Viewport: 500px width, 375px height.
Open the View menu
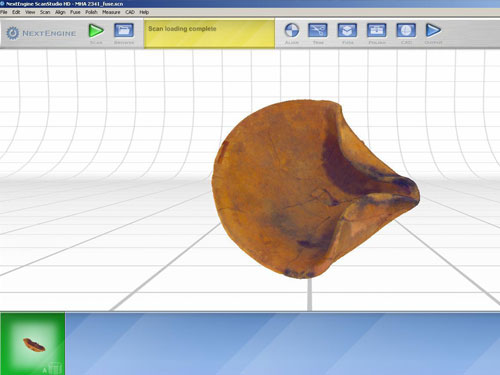pos(30,12)
